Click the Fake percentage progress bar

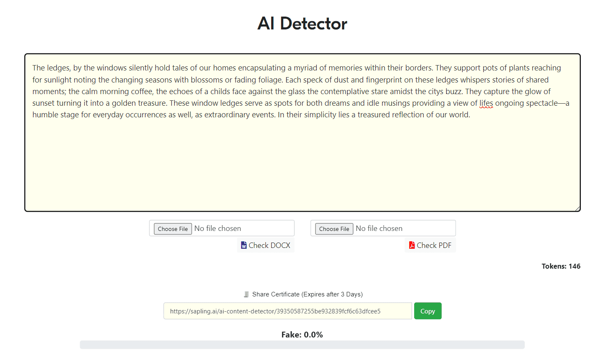[x=302, y=345]
